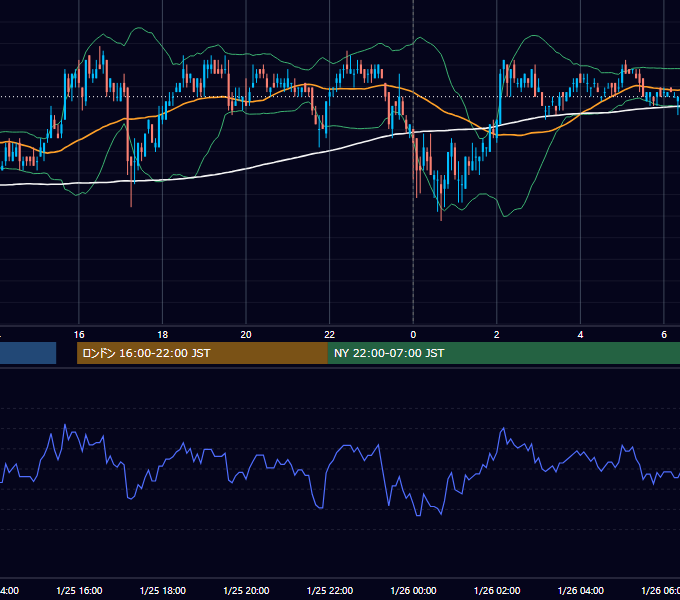
Task: Click the 18 hour axis label
Action: [163, 335]
